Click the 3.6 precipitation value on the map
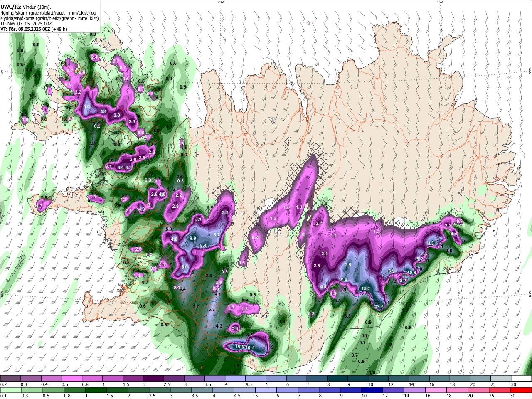This screenshot has height=399, width=532. (235, 328)
